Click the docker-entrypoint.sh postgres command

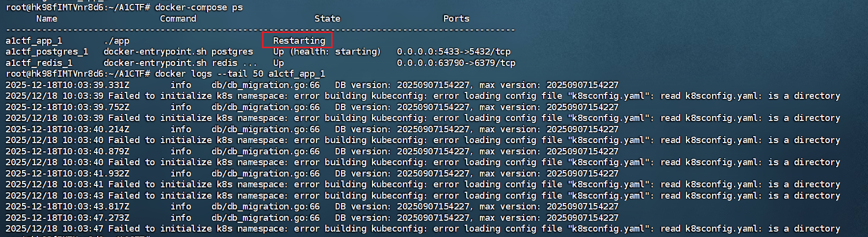(x=178, y=52)
